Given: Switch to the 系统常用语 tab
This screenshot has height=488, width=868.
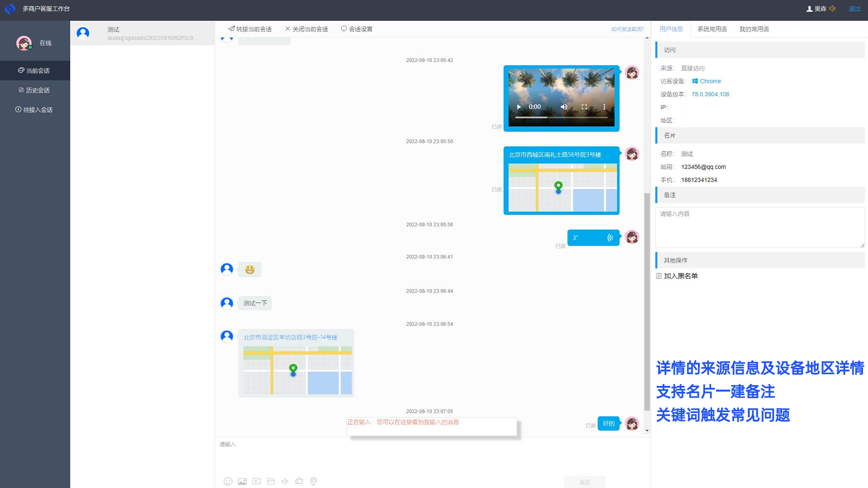Looking at the screenshot, I should [x=712, y=29].
